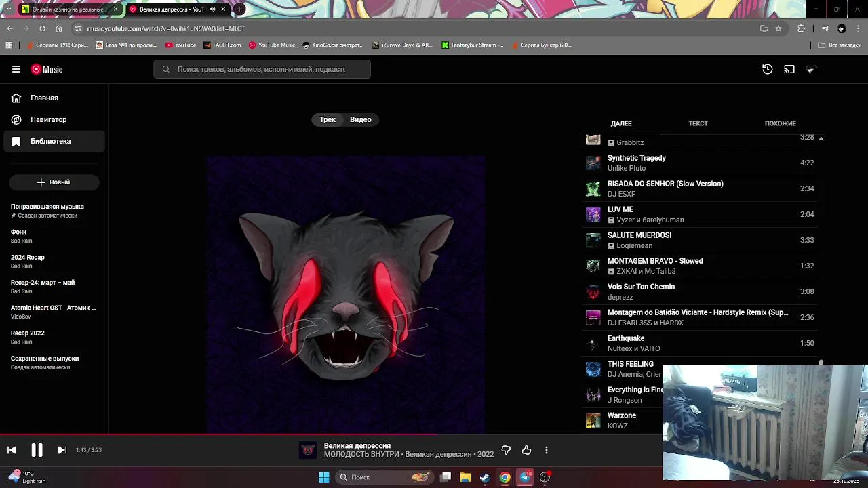
Task: Click the Warzone track thumbnail
Action: tap(593, 420)
